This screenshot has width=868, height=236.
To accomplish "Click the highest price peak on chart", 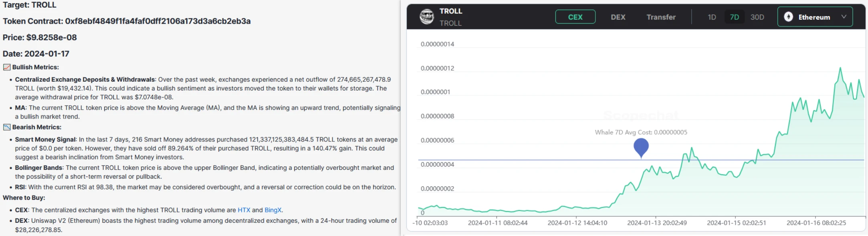I will 840,69.
